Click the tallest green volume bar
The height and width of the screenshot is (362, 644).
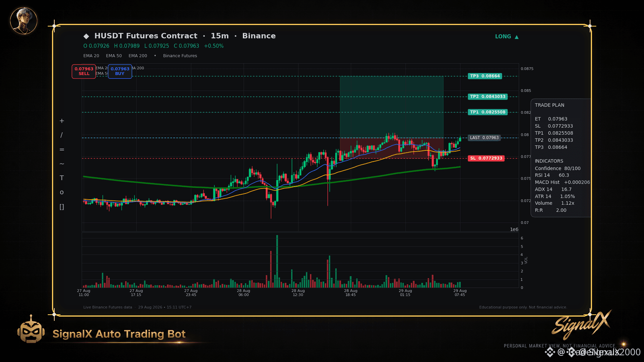[x=277, y=261]
